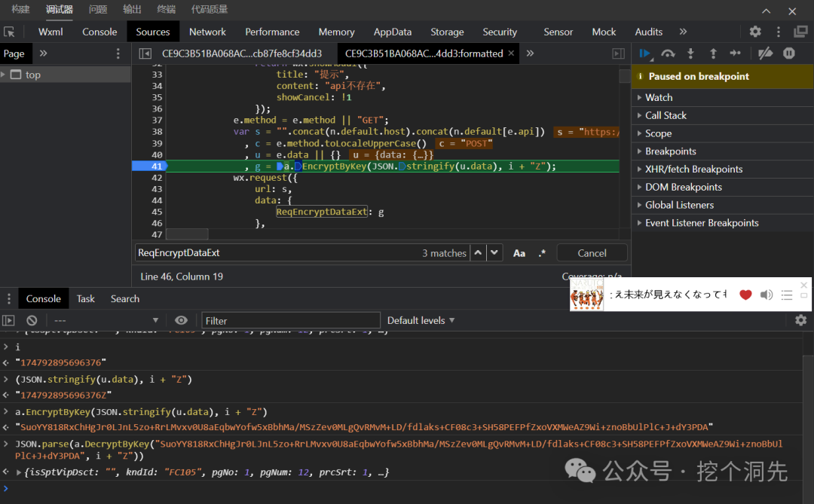Open the Audits tab

(648, 32)
